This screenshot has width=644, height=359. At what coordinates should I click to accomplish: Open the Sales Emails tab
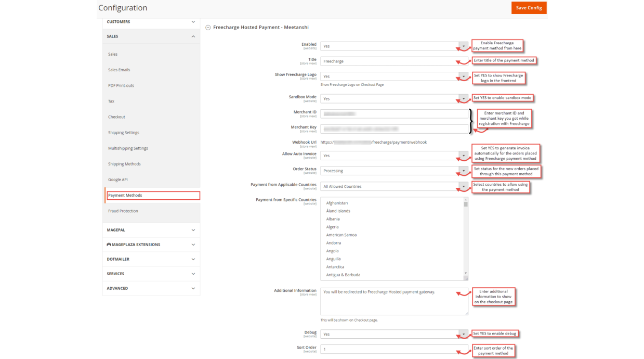click(119, 70)
